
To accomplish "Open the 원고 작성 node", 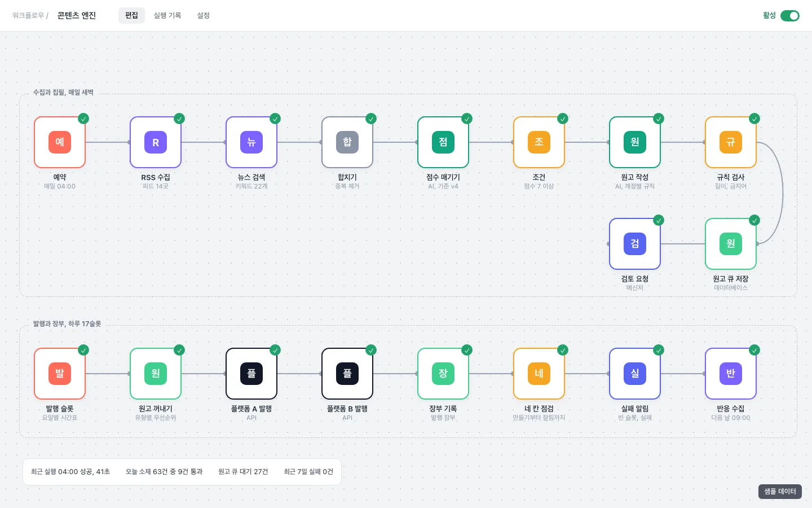I will [x=635, y=142].
